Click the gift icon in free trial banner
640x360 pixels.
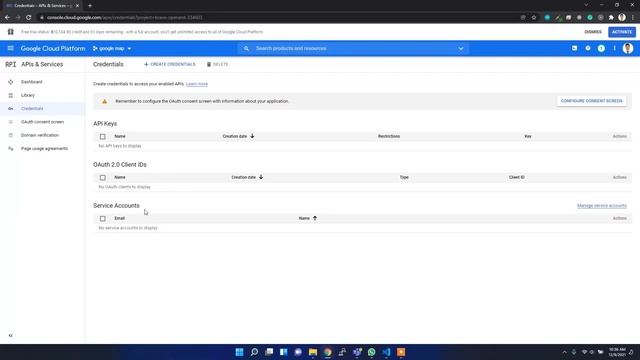[11, 32]
